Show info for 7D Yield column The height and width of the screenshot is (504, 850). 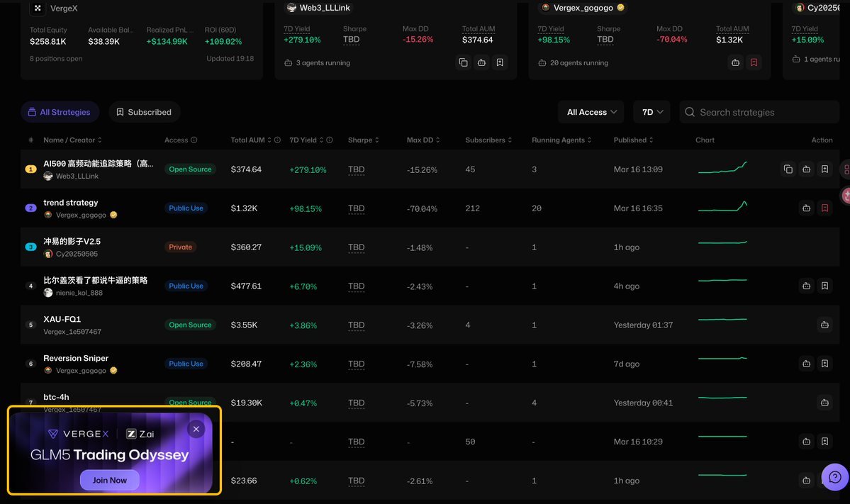[x=329, y=140]
